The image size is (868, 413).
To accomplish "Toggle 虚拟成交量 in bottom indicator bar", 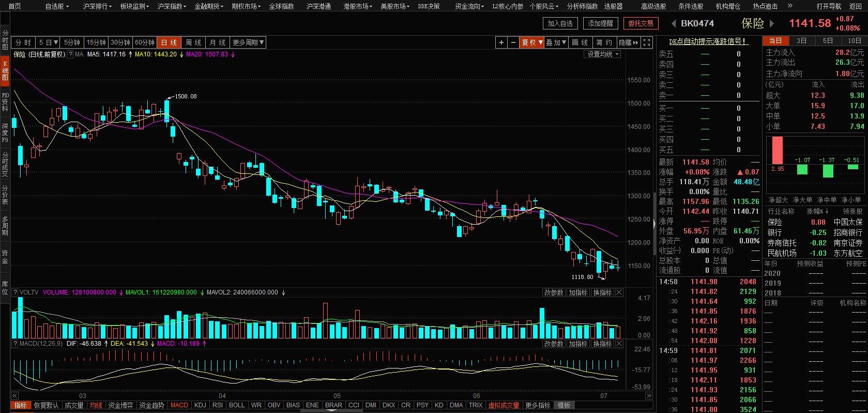I will click(x=504, y=405).
